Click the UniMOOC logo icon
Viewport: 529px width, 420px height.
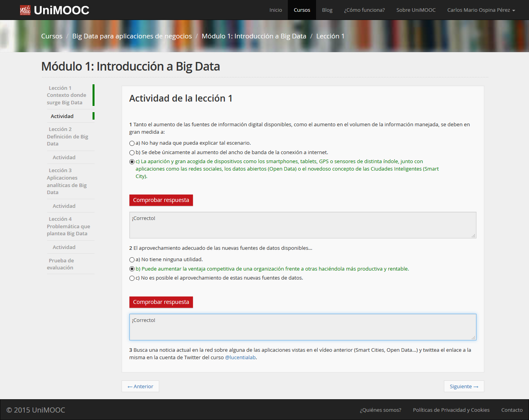(x=25, y=10)
